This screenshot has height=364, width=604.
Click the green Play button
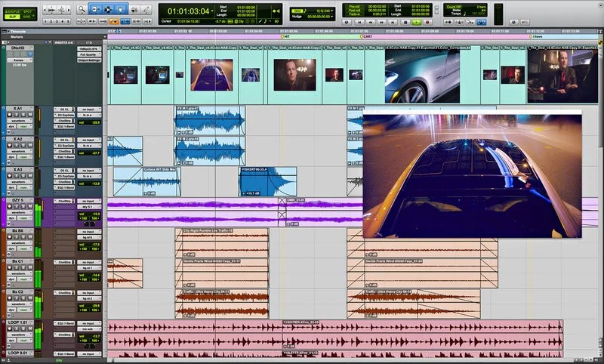pyautogui.click(x=417, y=23)
